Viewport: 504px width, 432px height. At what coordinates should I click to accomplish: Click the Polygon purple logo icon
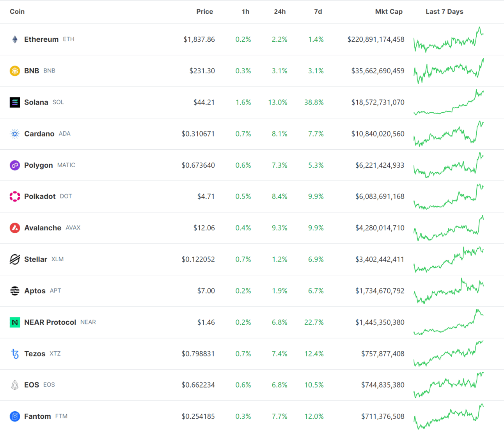15,165
